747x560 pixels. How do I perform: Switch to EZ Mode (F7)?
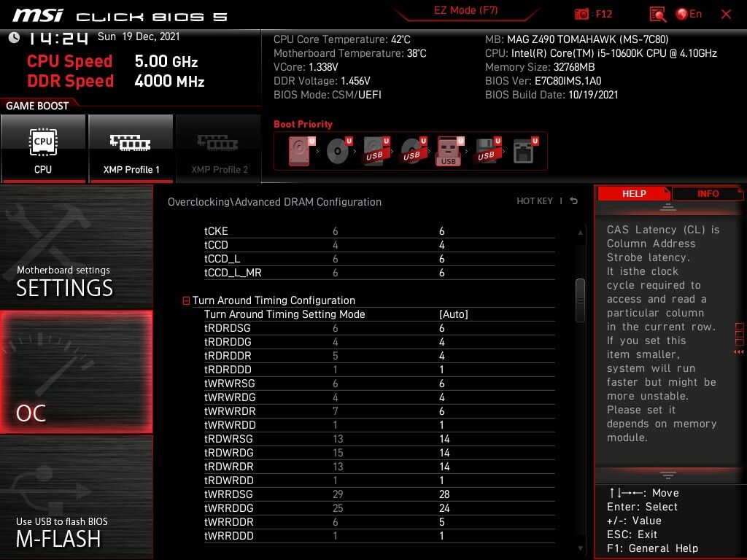coord(465,10)
